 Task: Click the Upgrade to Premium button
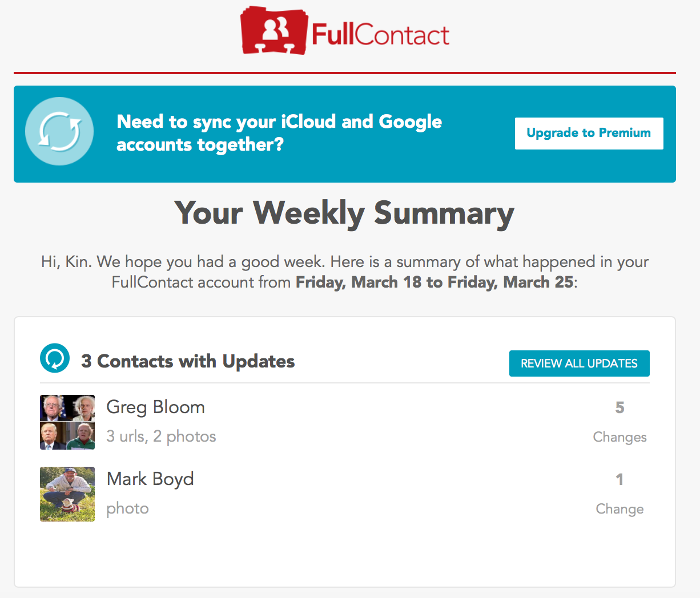pyautogui.click(x=589, y=134)
